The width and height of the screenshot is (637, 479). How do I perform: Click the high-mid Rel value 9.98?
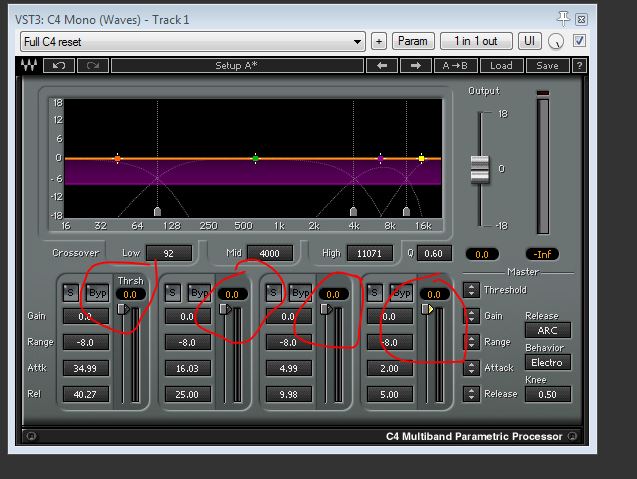(x=288, y=394)
